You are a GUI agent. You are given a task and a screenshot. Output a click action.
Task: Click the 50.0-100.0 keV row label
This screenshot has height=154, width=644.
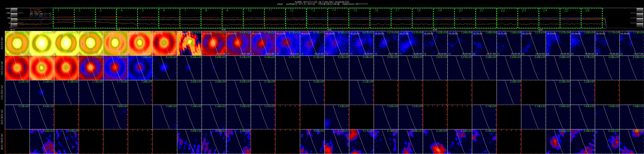[x=2, y=141]
